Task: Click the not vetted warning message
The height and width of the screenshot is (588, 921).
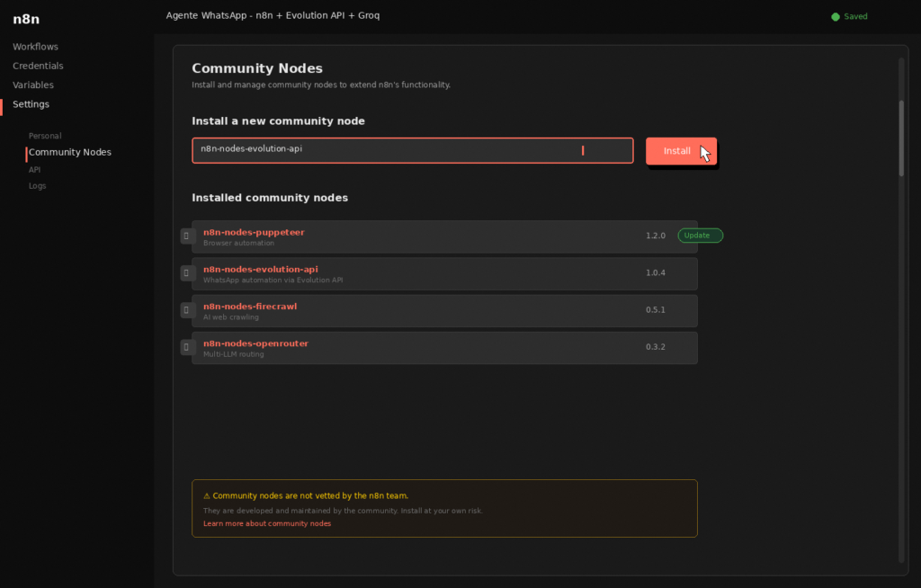Action: point(306,495)
